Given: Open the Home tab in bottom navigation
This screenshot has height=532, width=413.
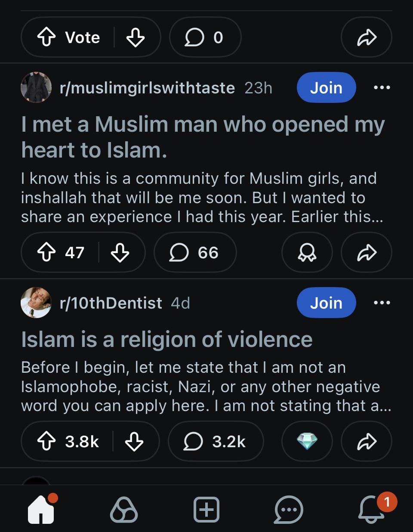Looking at the screenshot, I should [41, 510].
